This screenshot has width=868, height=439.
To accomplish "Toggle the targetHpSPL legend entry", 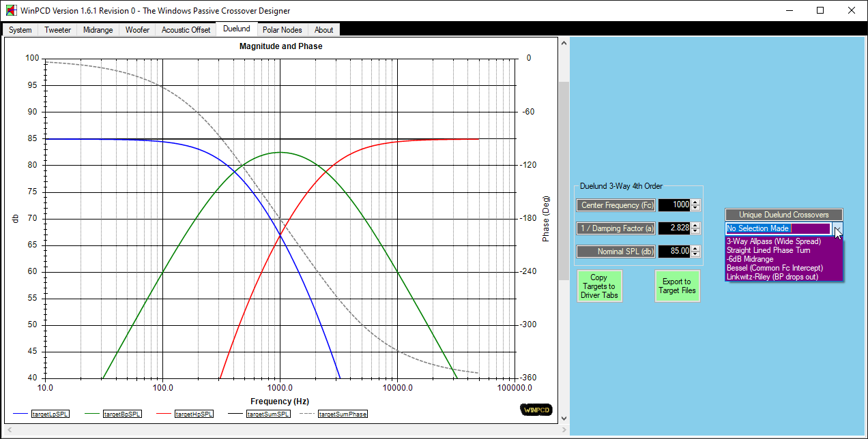I will click(x=194, y=414).
